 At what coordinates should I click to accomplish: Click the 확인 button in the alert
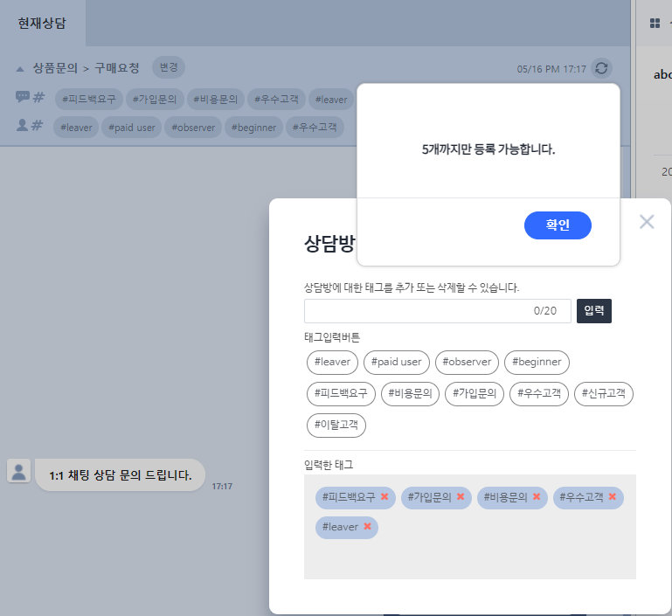(558, 225)
